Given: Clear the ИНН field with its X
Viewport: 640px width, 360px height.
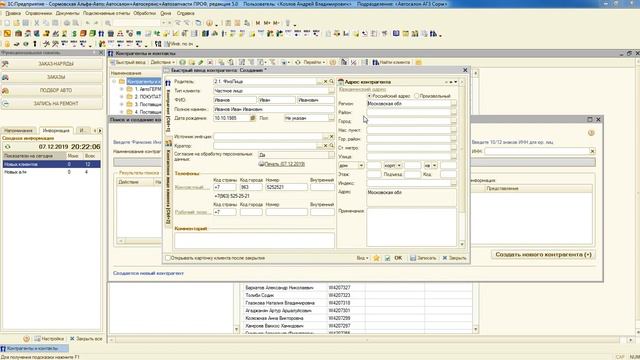Looking at the screenshot, I should 592,151.
